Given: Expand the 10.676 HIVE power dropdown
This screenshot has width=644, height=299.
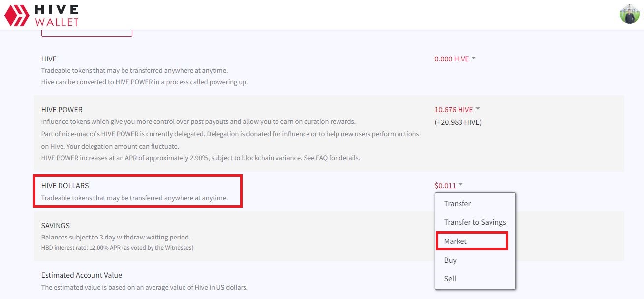Looking at the screenshot, I should (457, 110).
